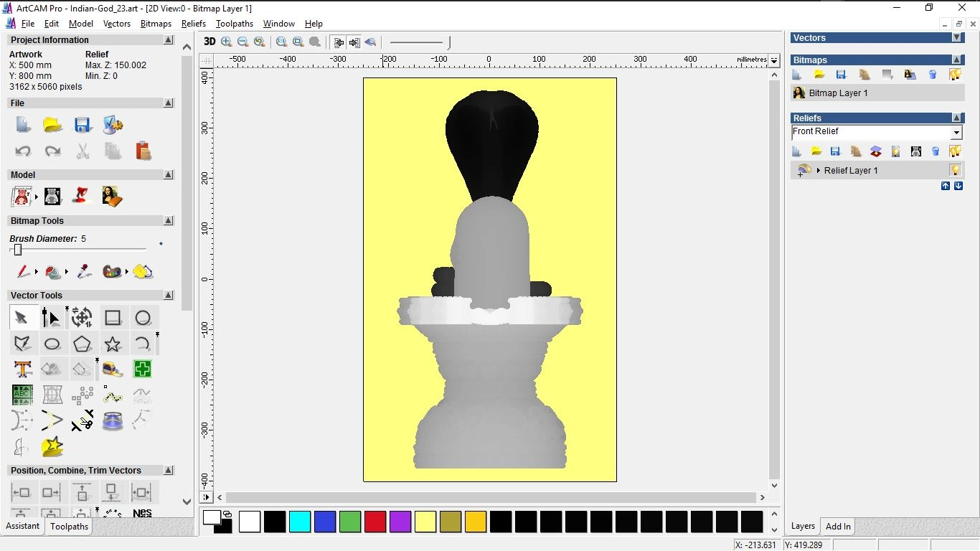Screen dimensions: 980x551
Task: Select the Create Star vector tool
Action: pos(113,344)
